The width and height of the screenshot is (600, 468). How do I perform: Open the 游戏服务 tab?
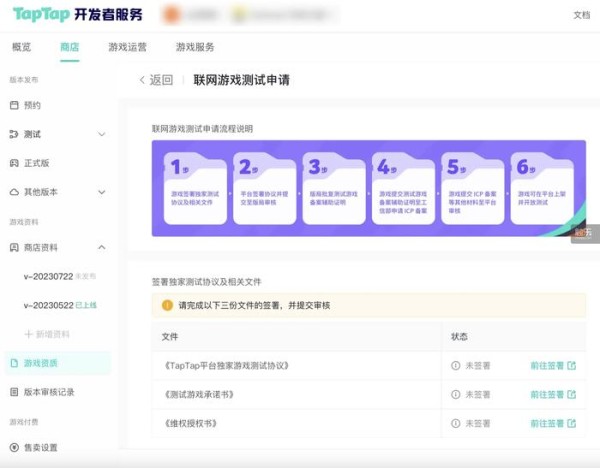(x=195, y=47)
